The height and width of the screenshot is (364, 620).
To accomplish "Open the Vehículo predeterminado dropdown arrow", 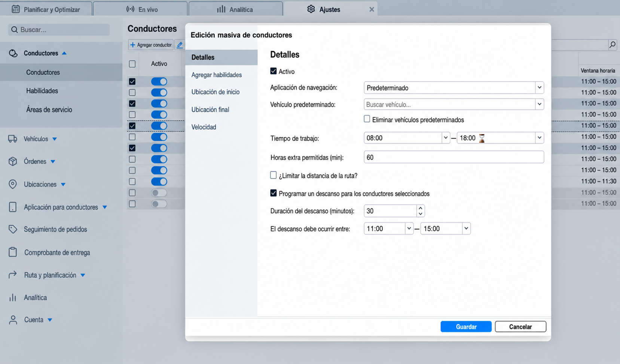I will point(539,104).
